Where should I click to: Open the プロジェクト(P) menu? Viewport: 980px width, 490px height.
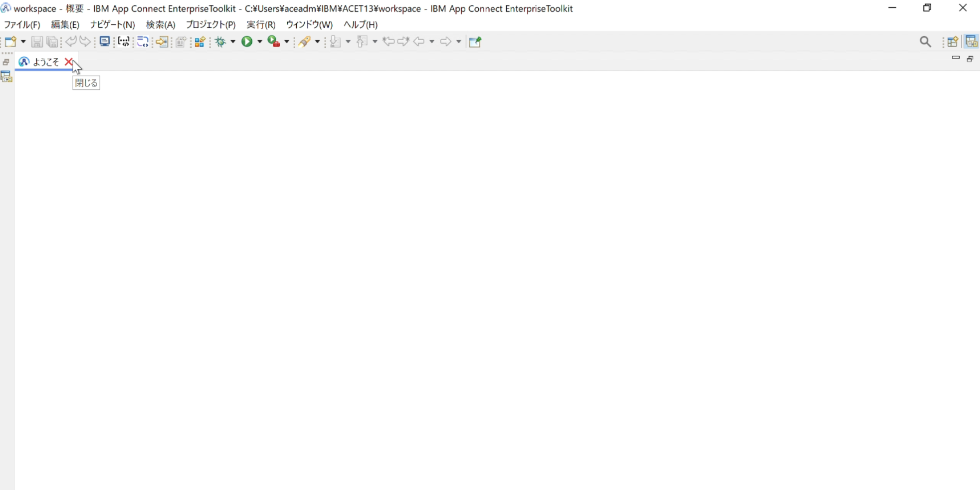pos(210,24)
